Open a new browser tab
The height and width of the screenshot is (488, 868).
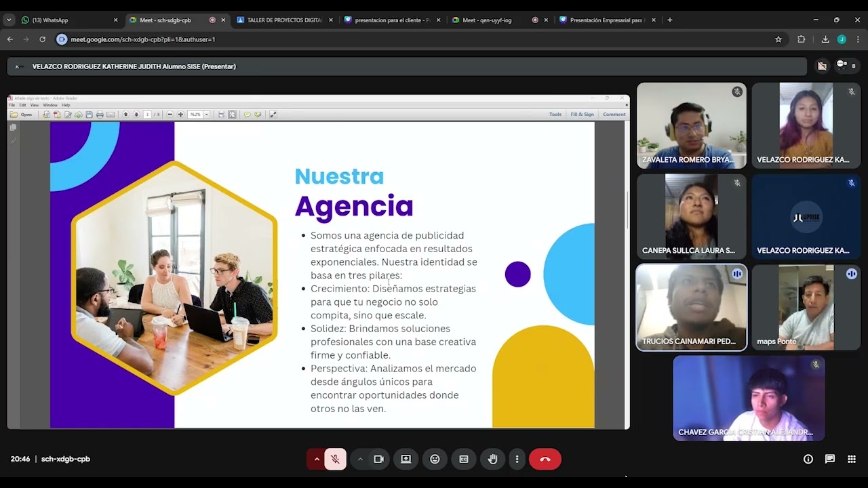670,20
